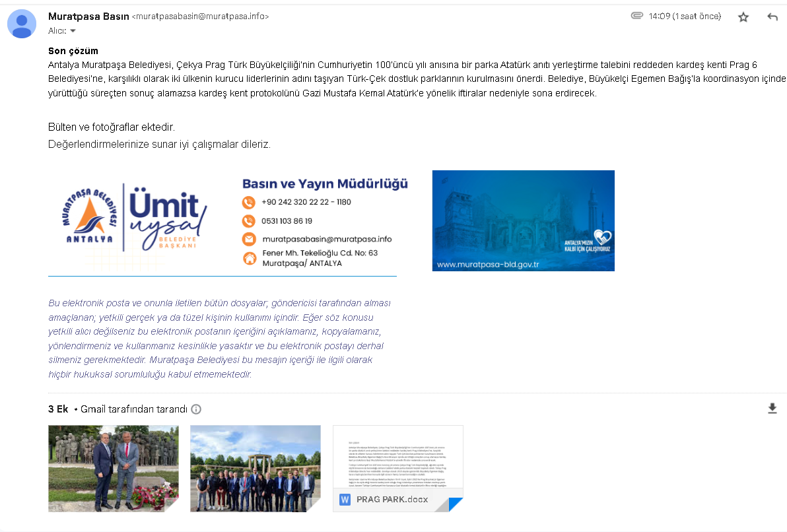Open the group photo attachment thumbnail
This screenshot has height=532, width=787.
[x=256, y=468]
